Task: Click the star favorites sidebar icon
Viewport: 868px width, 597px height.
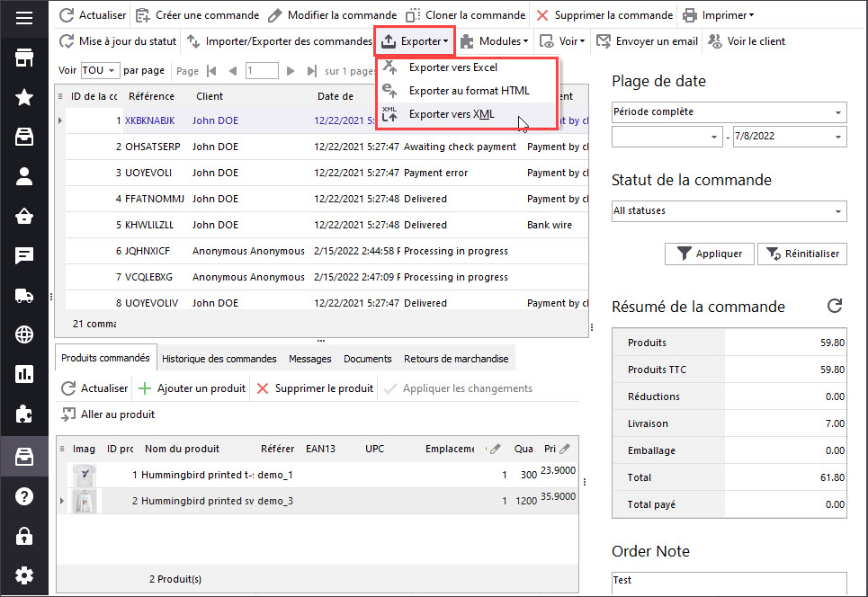Action: click(24, 97)
